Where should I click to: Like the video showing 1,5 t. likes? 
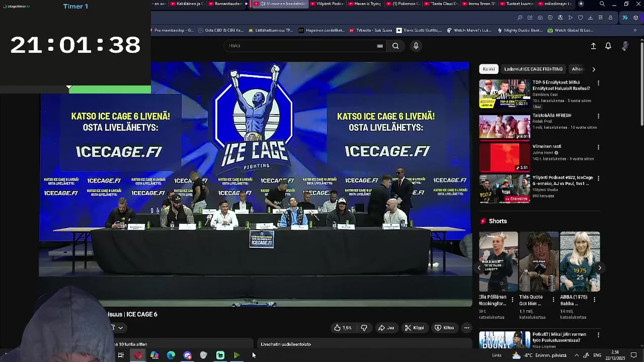[343, 328]
